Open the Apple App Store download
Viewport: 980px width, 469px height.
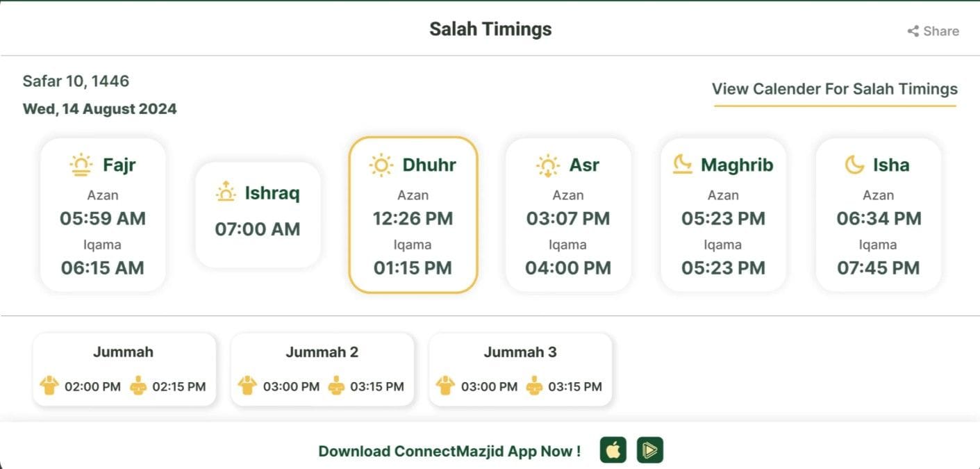[613, 450]
